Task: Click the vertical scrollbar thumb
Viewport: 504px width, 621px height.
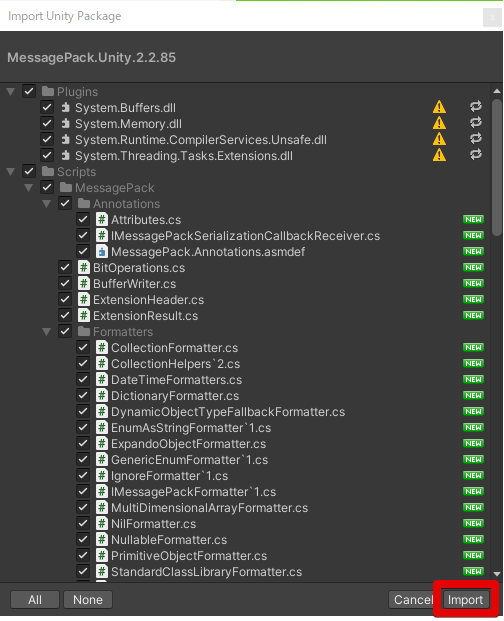Action: click(x=497, y=168)
